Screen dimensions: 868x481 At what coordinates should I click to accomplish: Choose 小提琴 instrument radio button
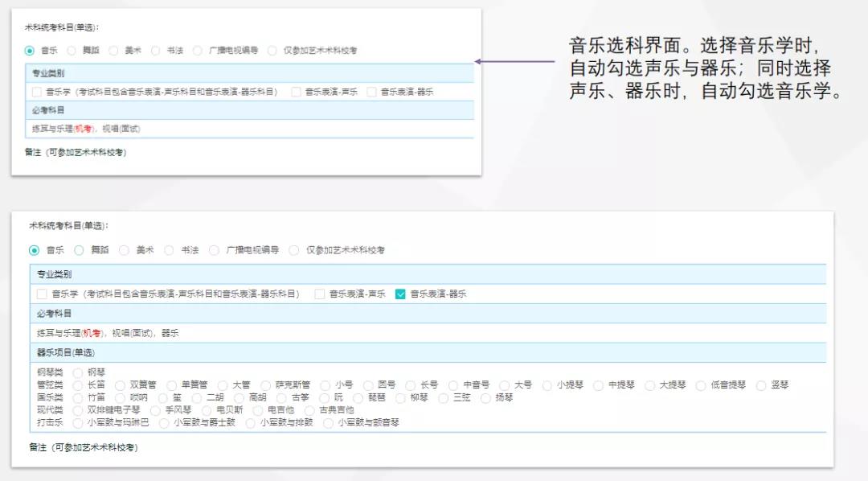coord(547,385)
